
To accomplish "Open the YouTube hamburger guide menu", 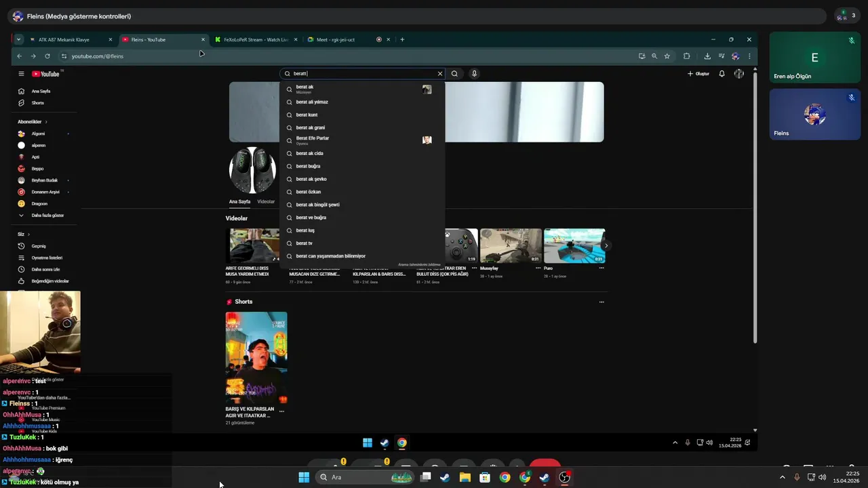I will pos(21,74).
